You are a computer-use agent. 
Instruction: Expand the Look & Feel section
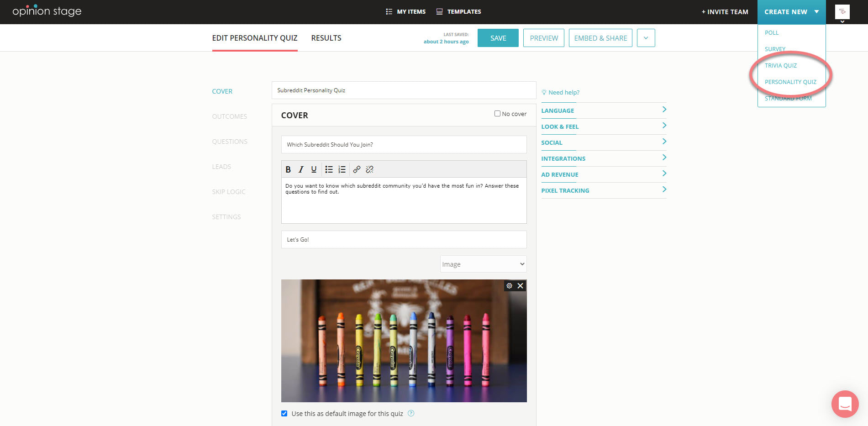pyautogui.click(x=603, y=126)
